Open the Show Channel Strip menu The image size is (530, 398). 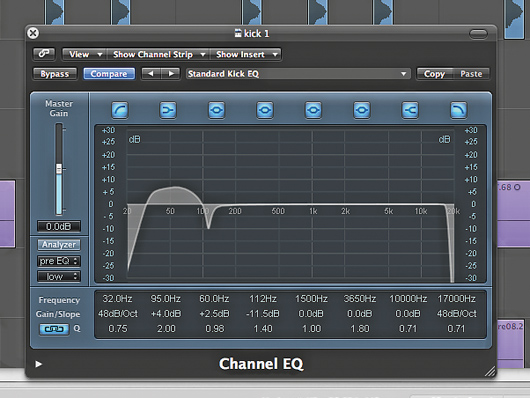click(x=158, y=54)
